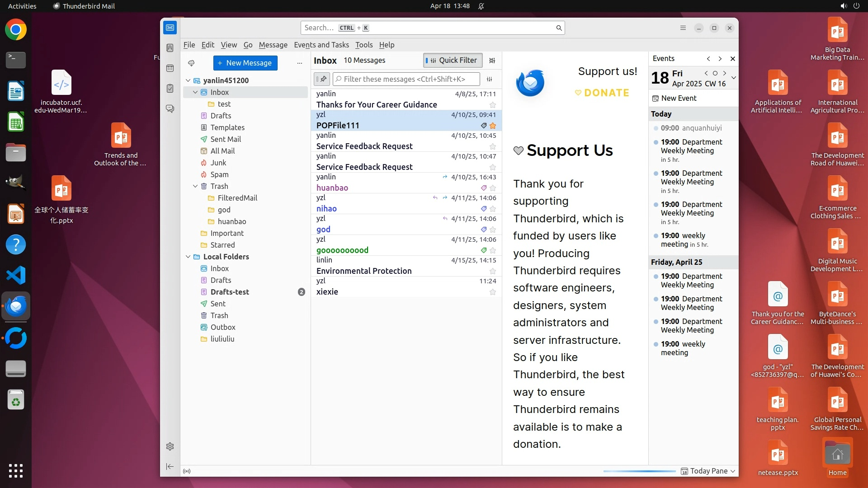Open the Address Book space icon

pyautogui.click(x=170, y=48)
